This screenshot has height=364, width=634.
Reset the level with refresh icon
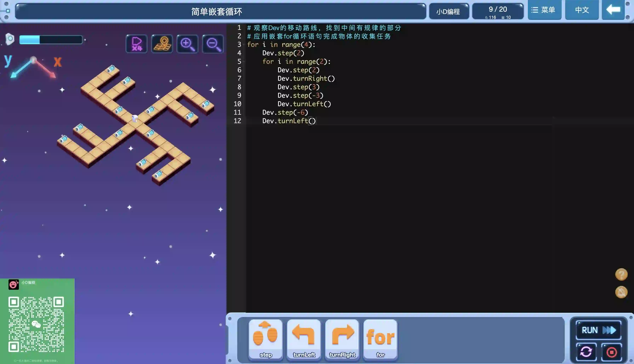point(586,352)
